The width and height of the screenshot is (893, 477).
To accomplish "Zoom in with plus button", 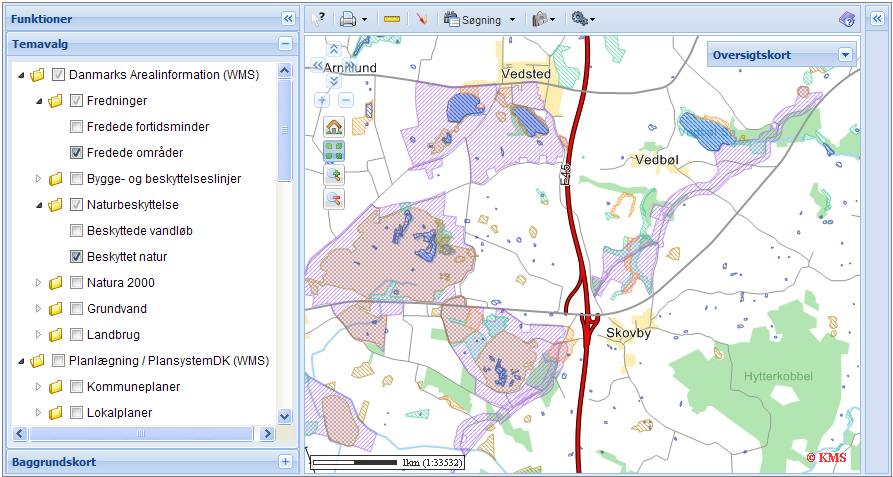I will click(x=322, y=101).
